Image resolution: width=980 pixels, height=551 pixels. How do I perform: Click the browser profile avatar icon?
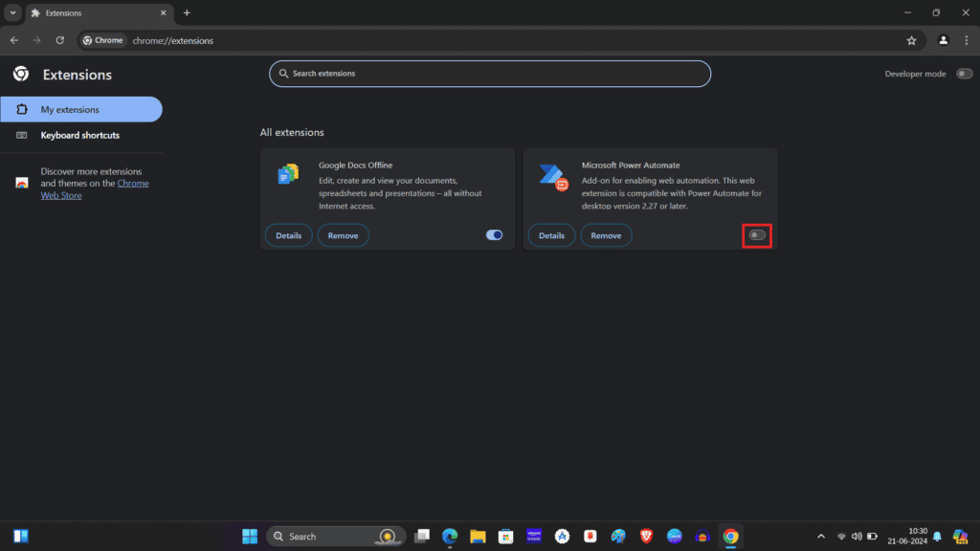click(943, 40)
